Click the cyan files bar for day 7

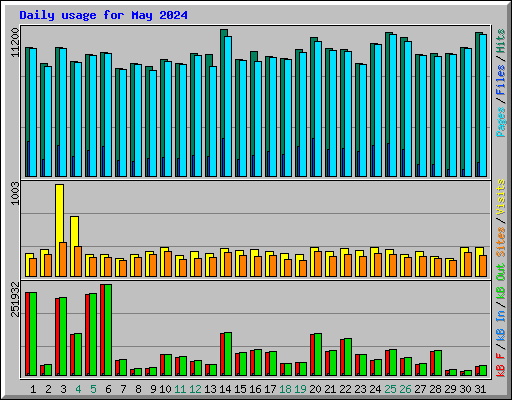[123, 123]
